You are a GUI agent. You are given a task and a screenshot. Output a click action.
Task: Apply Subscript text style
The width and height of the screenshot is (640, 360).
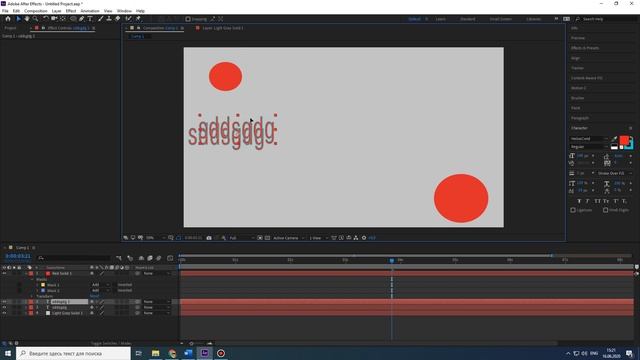(625, 201)
